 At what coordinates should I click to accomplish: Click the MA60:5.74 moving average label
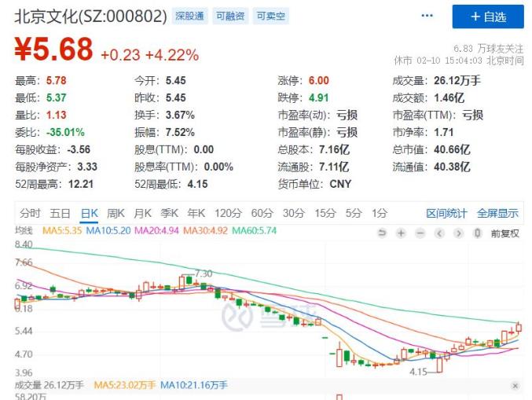click(x=254, y=231)
